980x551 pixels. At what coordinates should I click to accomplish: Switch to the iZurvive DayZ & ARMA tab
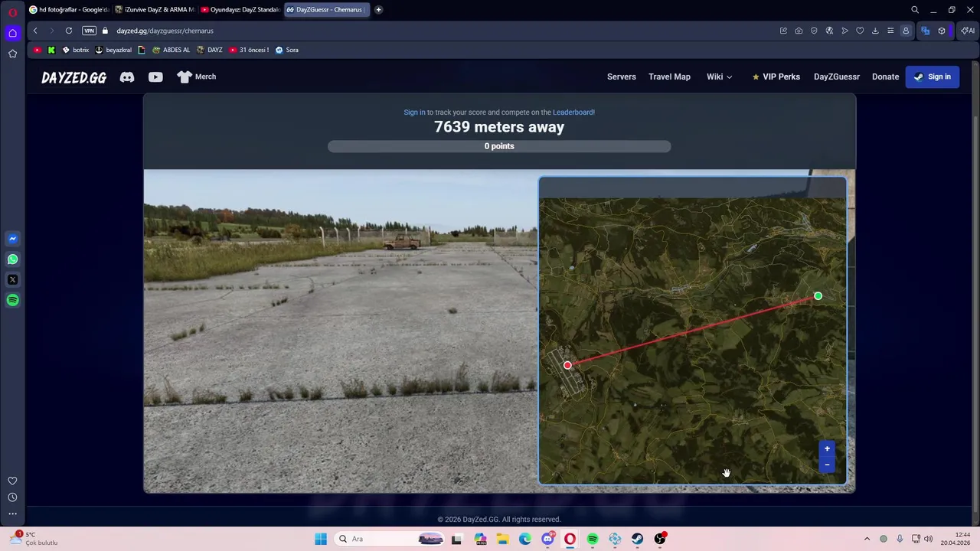coord(155,10)
